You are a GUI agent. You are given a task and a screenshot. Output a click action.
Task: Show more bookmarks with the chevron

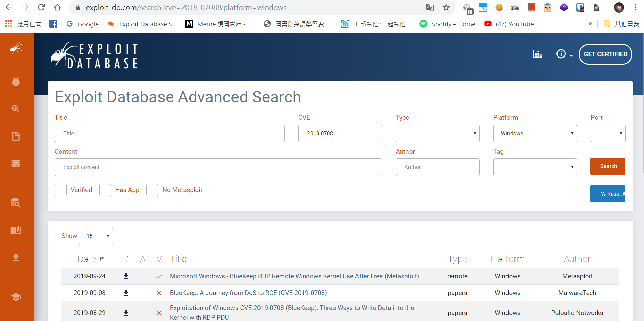click(x=590, y=24)
